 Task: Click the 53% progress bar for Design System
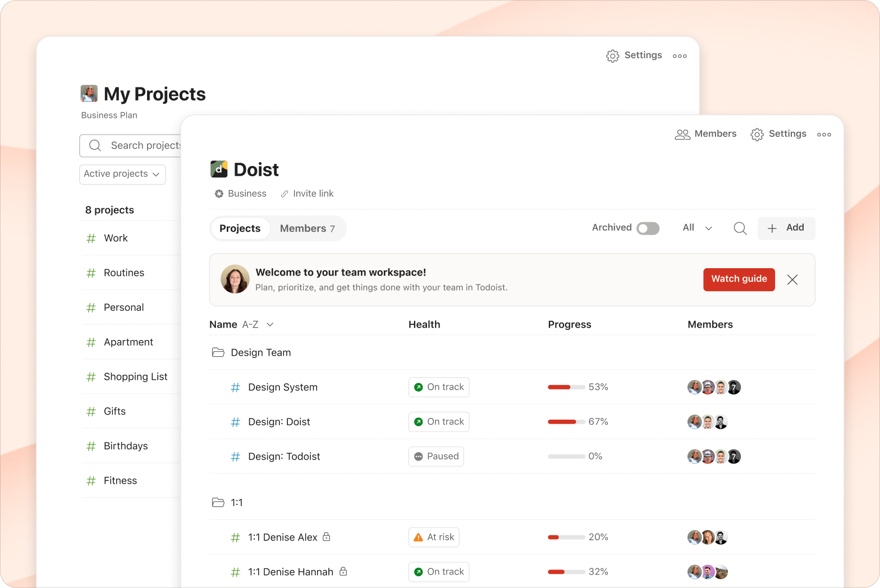[567, 387]
